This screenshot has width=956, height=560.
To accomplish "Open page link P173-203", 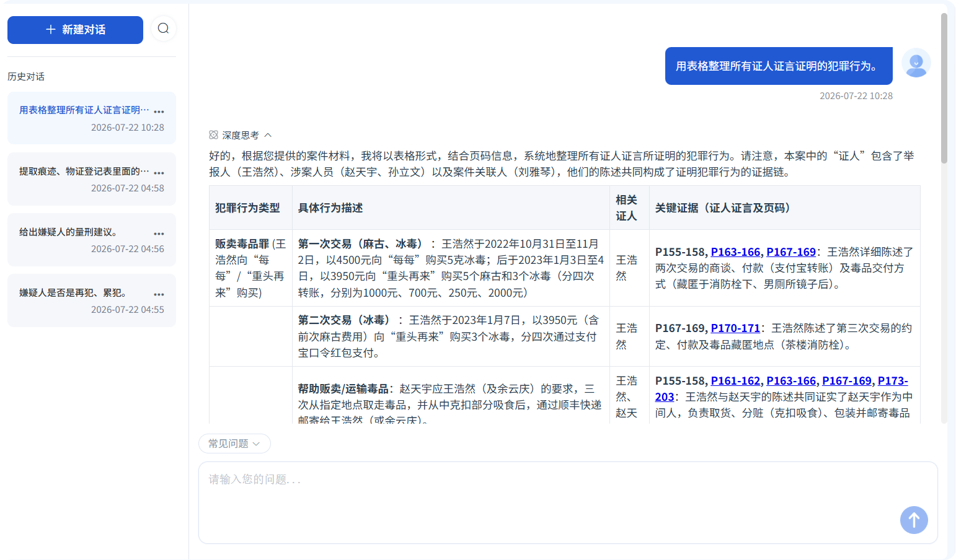I will 893,381.
